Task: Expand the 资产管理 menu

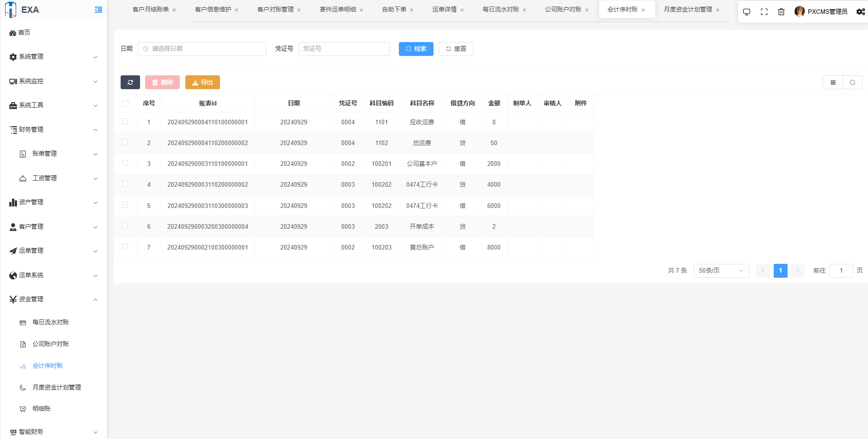Action: [54, 202]
